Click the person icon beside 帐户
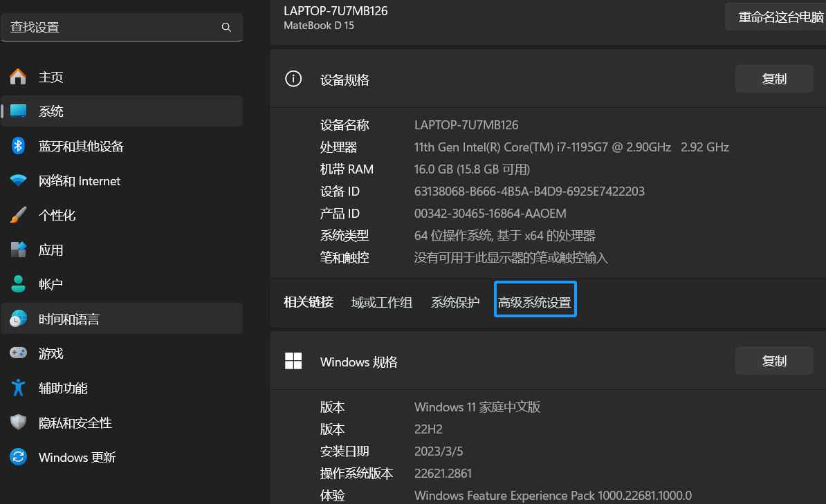Viewport: 826px width, 504px height. pos(18,284)
